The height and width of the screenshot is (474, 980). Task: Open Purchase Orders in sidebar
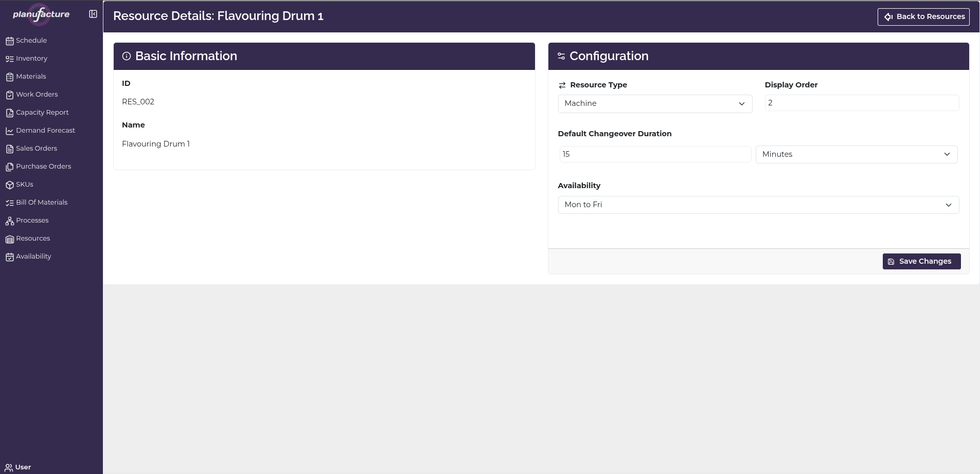coord(44,166)
